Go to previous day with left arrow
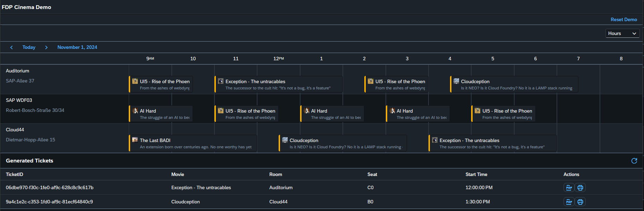 [11, 47]
